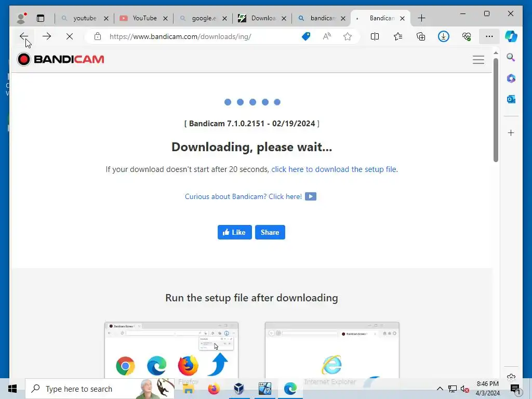Open Firefox from the taskbar
The width and height of the screenshot is (532, 399).
[x=214, y=389]
